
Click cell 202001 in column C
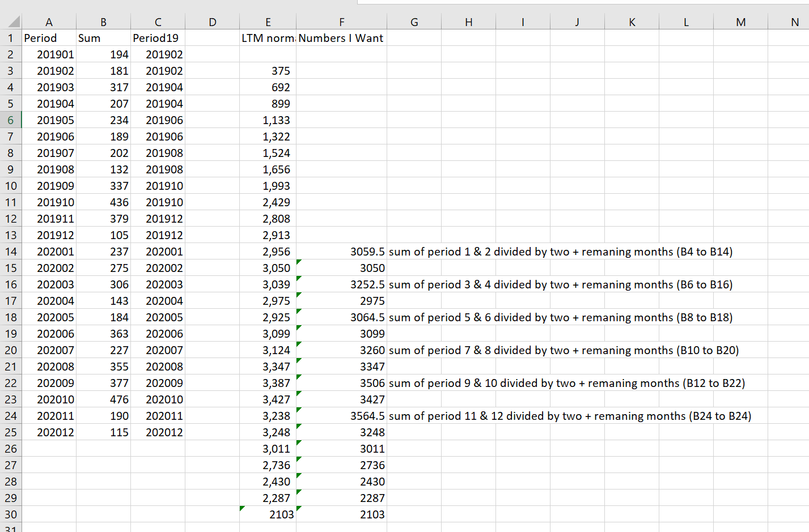tap(158, 252)
